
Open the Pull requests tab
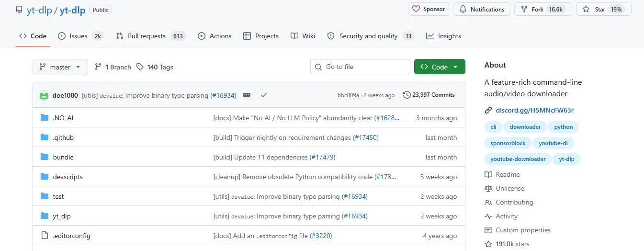coord(150,36)
